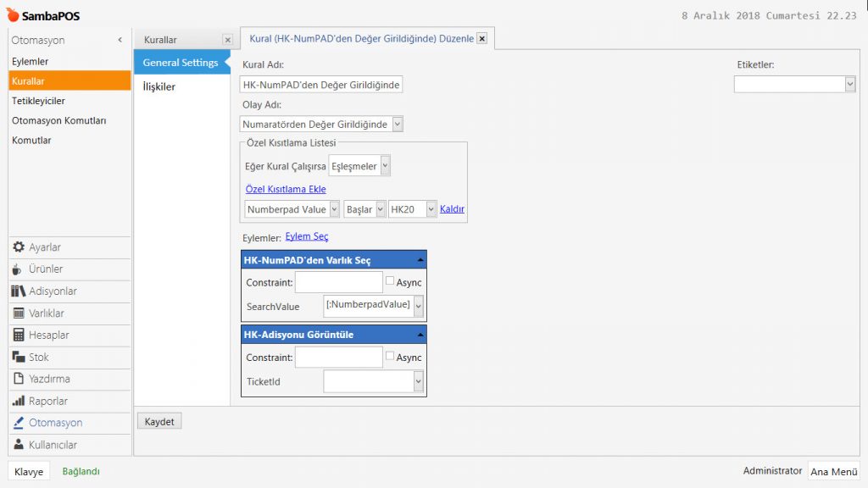Click the Kural Adı text field
The image size is (868, 488).
click(321, 85)
